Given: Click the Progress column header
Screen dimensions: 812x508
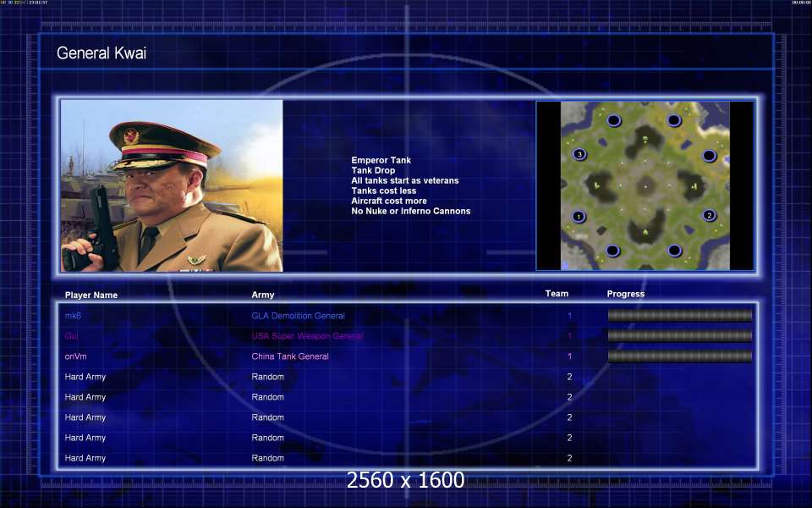Looking at the screenshot, I should pos(626,294).
